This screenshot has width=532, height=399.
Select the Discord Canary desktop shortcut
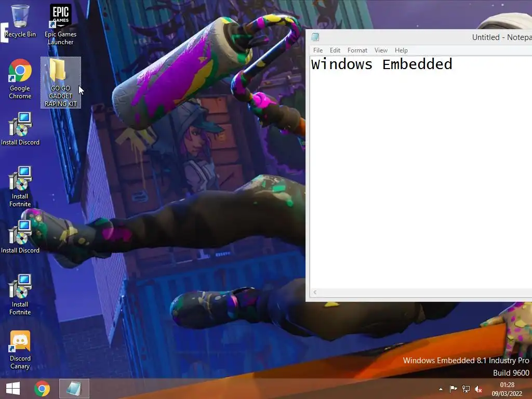pos(20,350)
